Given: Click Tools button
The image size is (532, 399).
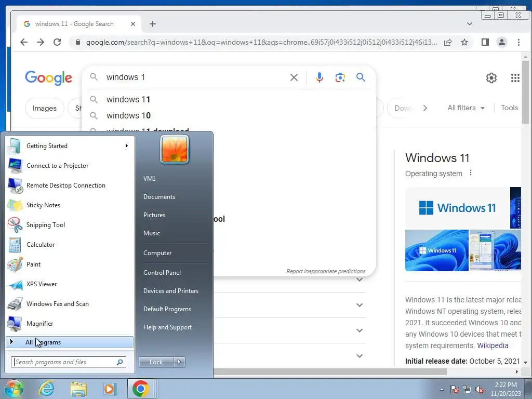Looking at the screenshot, I should coord(509,108).
